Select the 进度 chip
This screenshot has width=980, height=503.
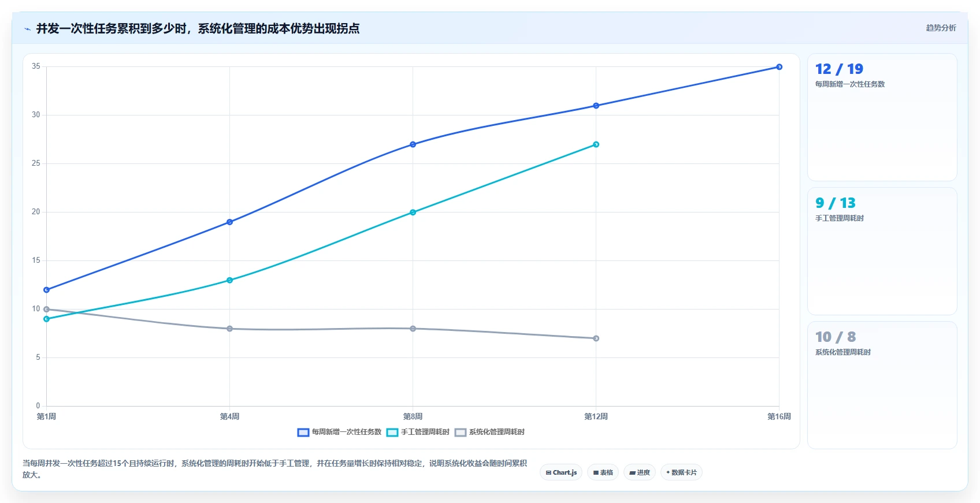[640, 472]
